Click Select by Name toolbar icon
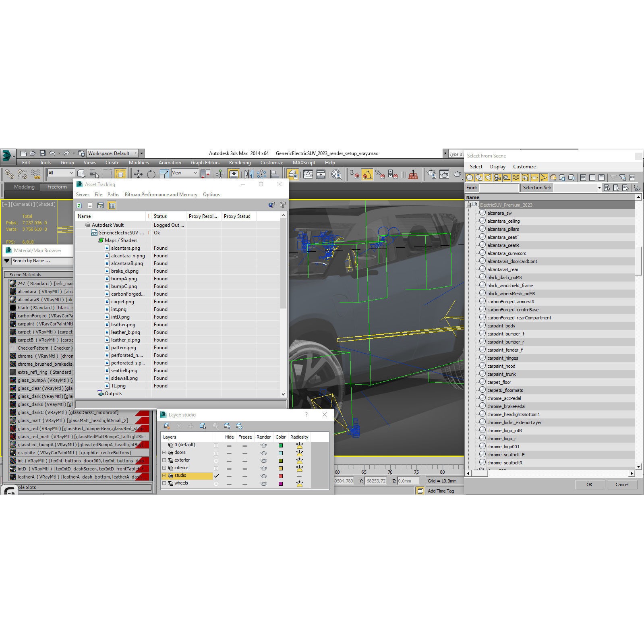 tap(94, 174)
